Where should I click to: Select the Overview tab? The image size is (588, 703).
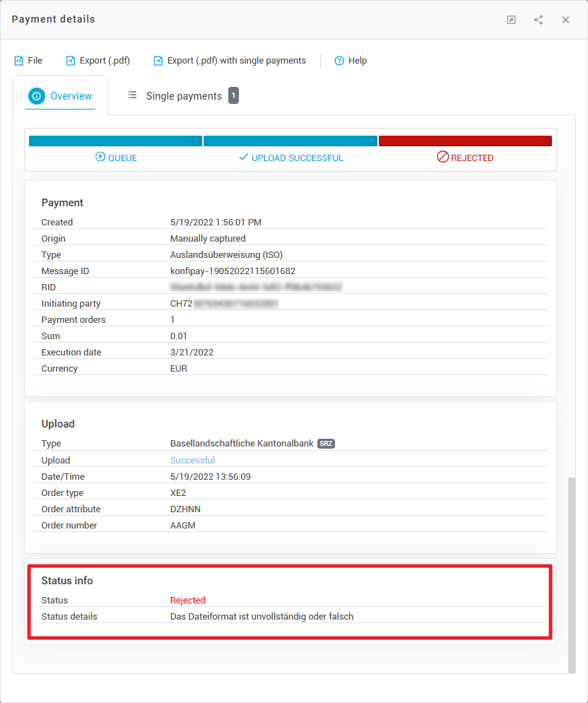click(71, 96)
